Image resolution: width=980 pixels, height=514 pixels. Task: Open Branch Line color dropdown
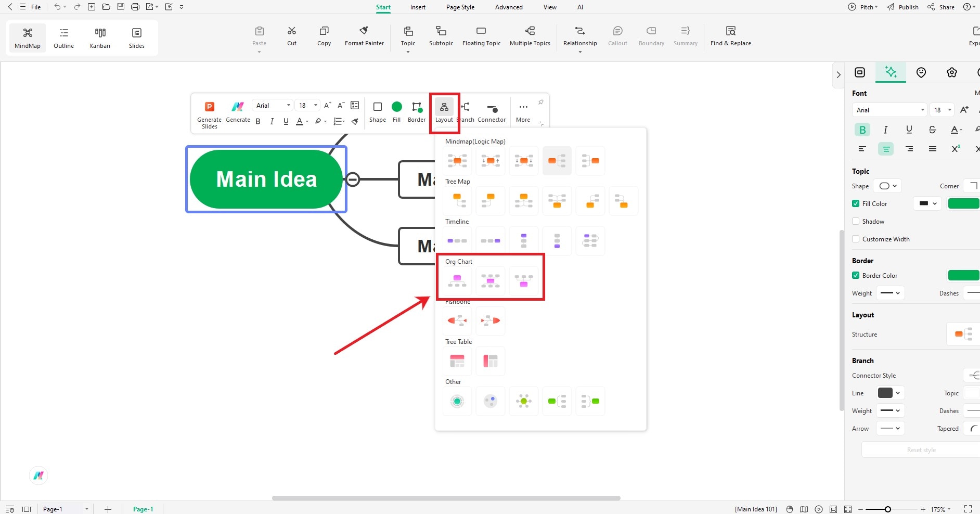pyautogui.click(x=890, y=393)
